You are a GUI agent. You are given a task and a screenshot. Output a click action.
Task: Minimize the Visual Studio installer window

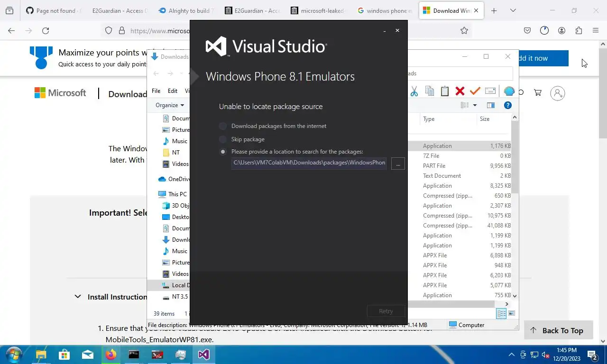(385, 30)
